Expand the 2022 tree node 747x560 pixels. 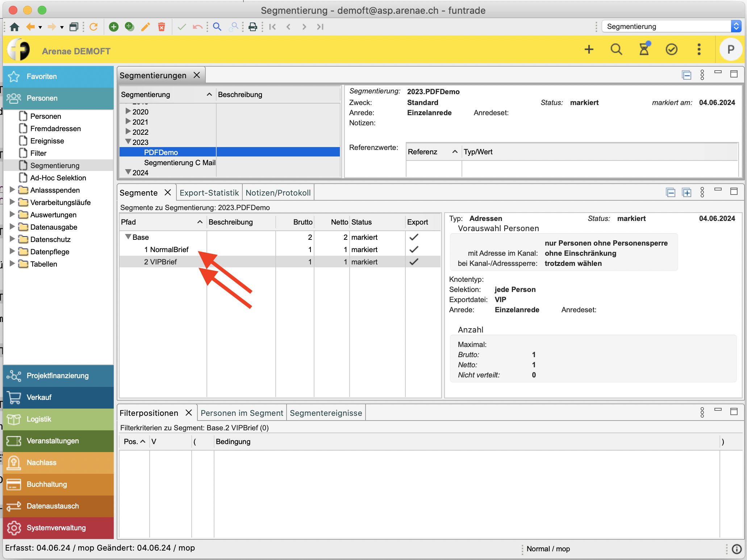[128, 131]
